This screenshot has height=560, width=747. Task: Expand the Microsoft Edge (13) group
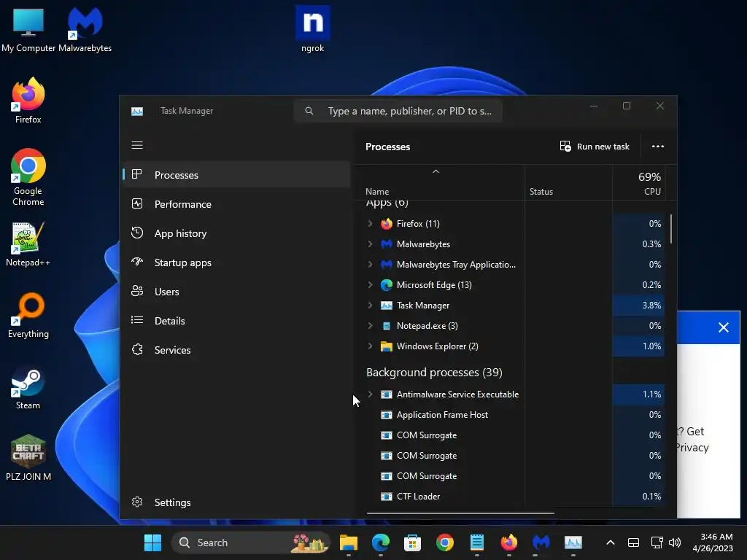click(x=370, y=285)
